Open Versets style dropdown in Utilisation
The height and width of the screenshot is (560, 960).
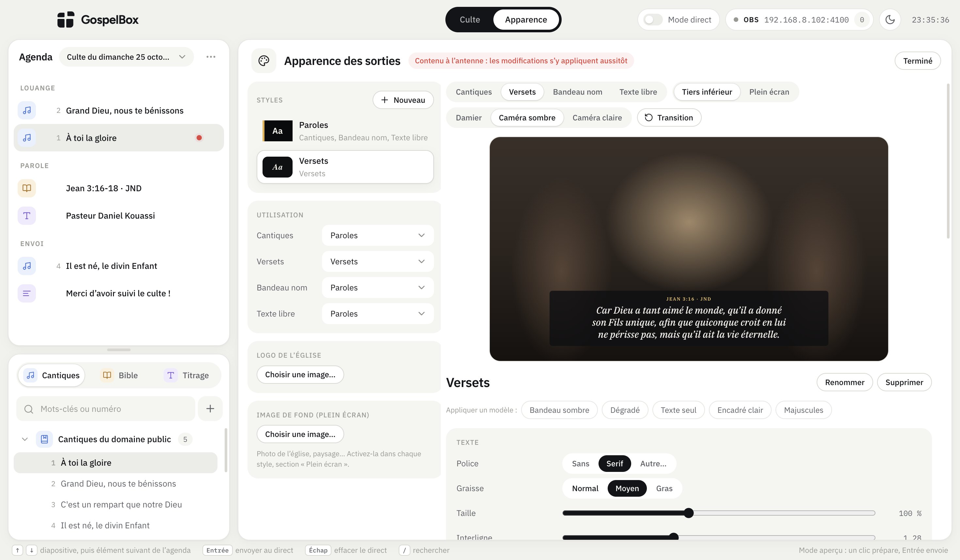coord(377,261)
